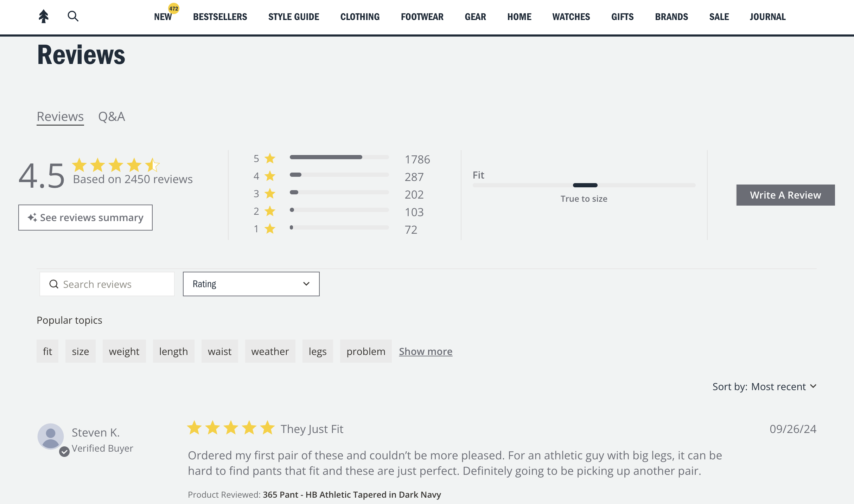This screenshot has height=504, width=854.
Task: Toggle the 'weather' topic chip
Action: (x=270, y=351)
